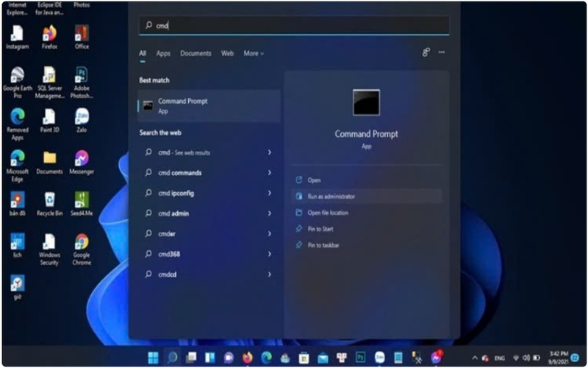588x368 pixels.
Task: Expand the More filter dropdown
Action: pos(254,53)
